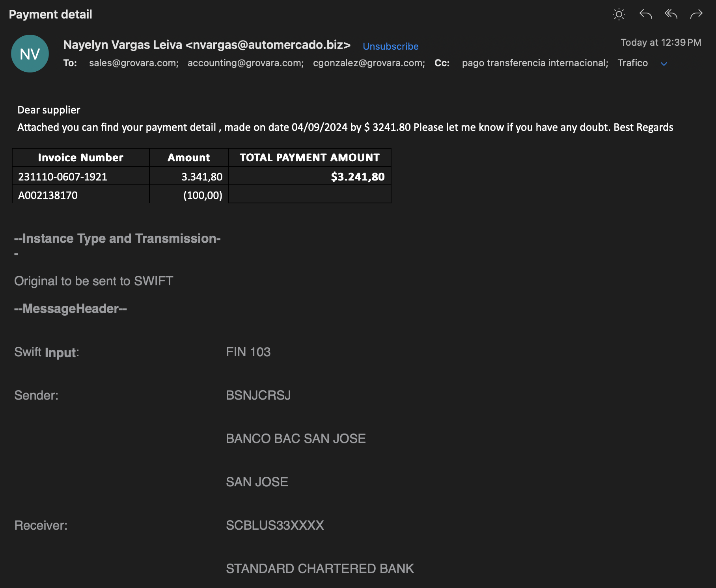Screen dimensions: 716x588
Task: Toggle the light/dark appearance sun icon
Action: tap(619, 15)
